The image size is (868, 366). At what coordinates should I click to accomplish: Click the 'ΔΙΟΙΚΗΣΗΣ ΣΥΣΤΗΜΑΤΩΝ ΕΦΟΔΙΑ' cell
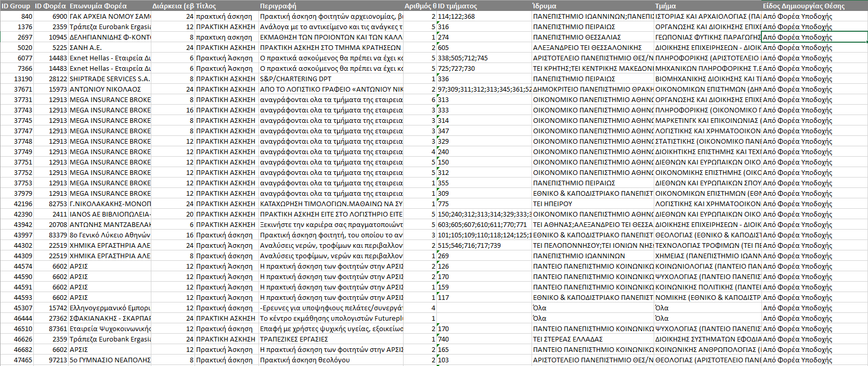click(x=708, y=339)
